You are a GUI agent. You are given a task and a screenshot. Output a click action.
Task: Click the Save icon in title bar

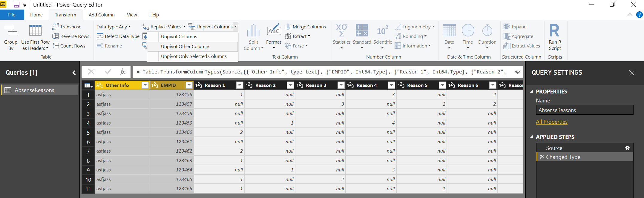16,5
